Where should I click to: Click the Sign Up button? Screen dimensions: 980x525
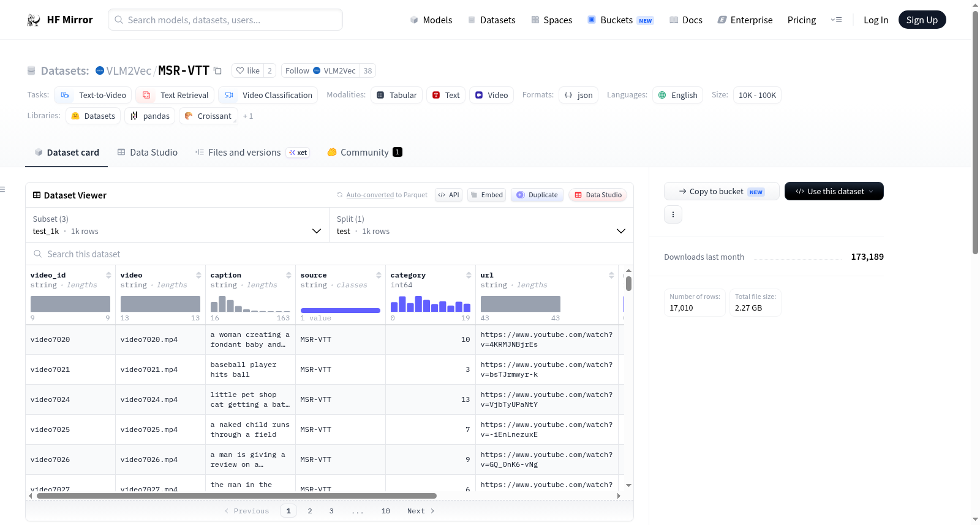click(922, 20)
